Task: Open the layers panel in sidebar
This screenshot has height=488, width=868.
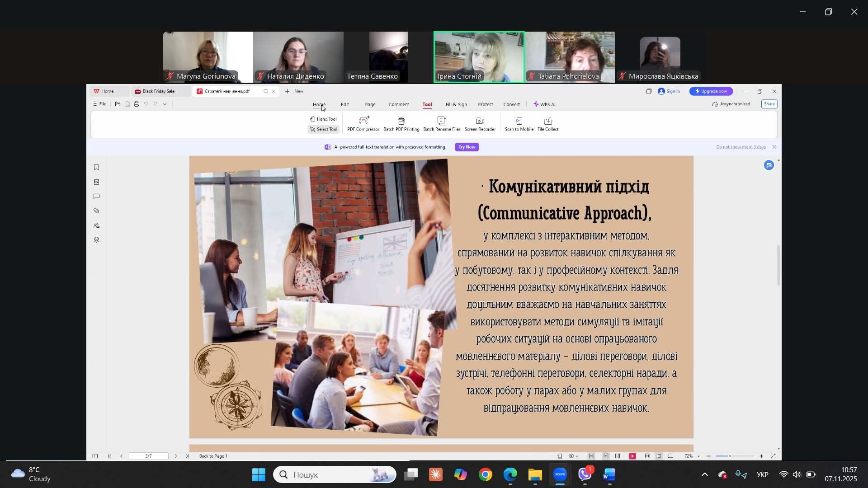Action: [x=96, y=240]
